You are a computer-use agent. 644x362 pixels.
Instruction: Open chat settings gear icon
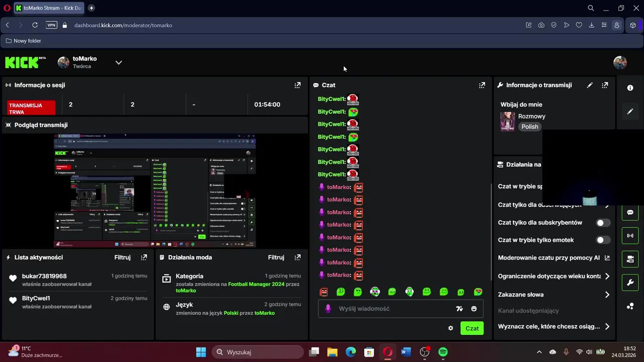(450, 328)
